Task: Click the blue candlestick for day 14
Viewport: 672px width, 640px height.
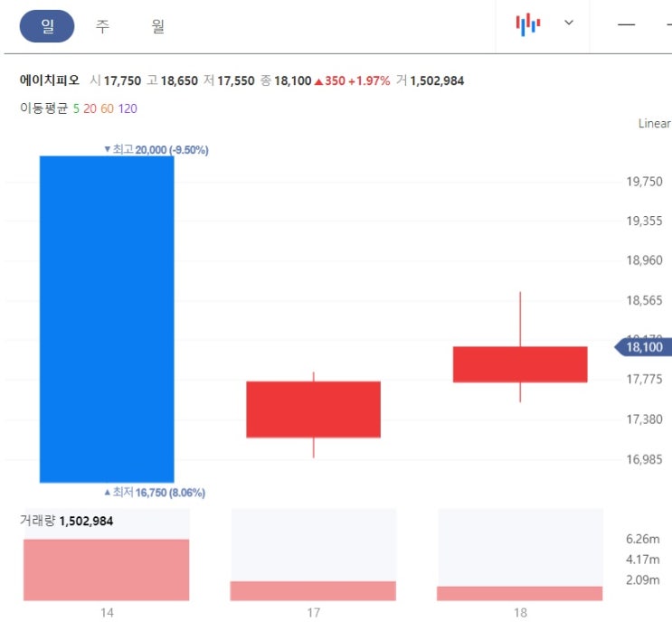Action: click(x=107, y=319)
